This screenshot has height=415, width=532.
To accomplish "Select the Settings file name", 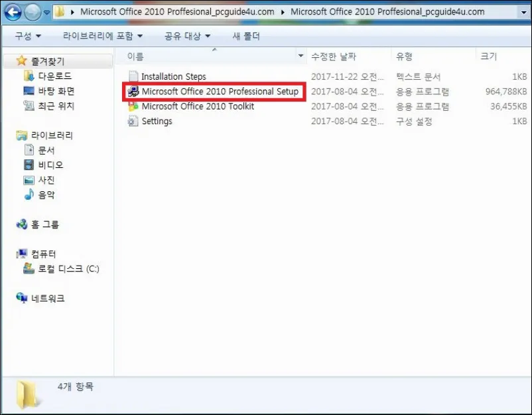I will coord(157,122).
